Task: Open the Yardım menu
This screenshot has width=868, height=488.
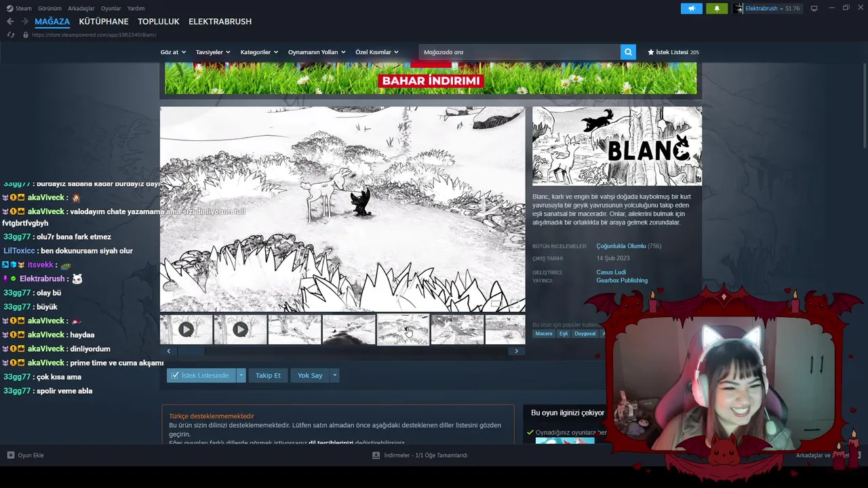Action: [136, 8]
